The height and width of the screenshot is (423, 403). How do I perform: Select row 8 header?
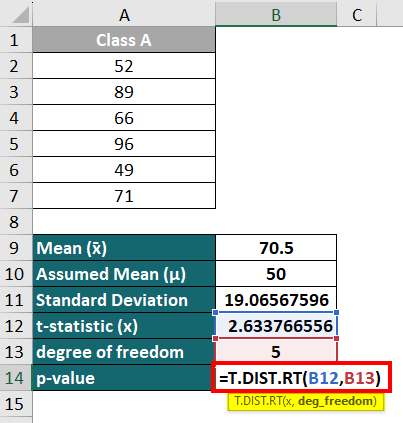coord(16,222)
